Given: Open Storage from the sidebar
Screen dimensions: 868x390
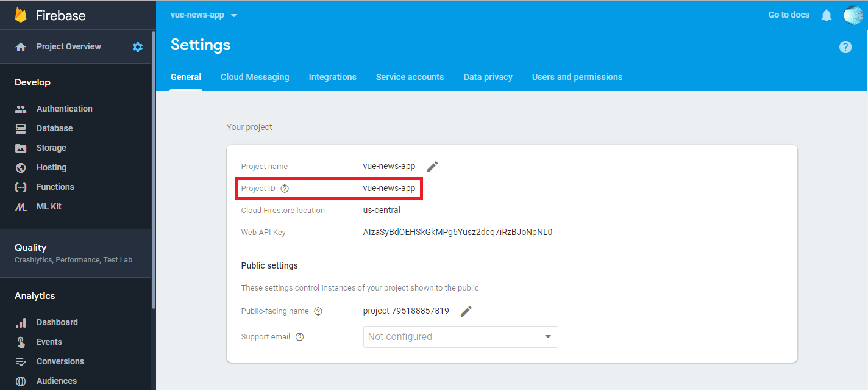Looking at the screenshot, I should click(x=51, y=147).
